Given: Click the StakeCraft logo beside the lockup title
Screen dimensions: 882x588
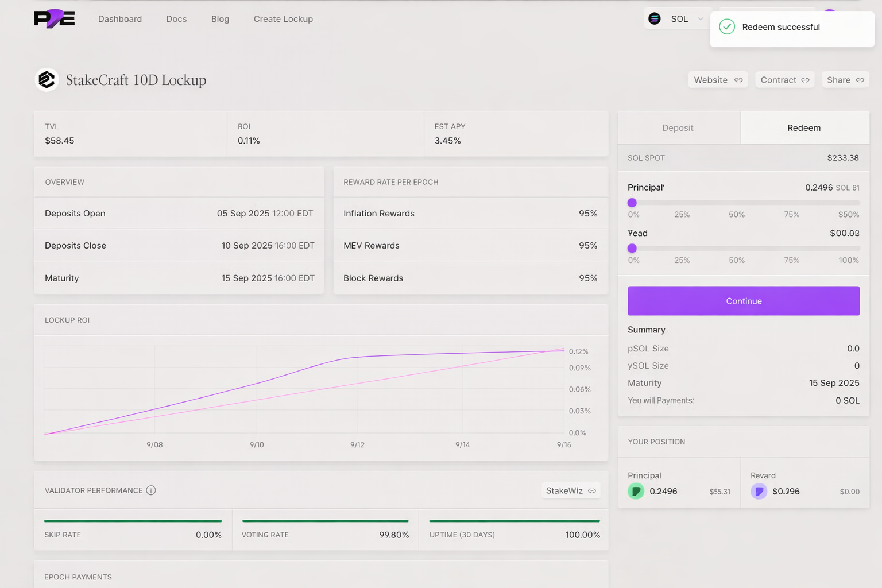Looking at the screenshot, I should (x=47, y=80).
